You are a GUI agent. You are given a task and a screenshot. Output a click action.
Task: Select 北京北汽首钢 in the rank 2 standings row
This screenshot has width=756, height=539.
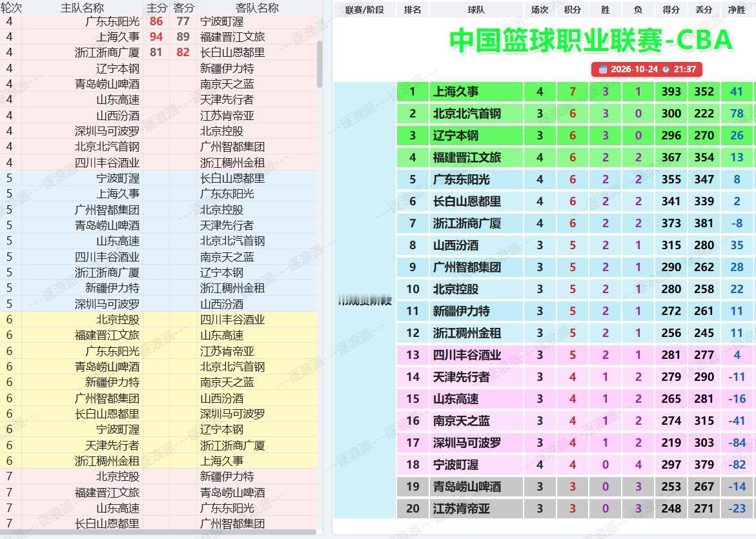pyautogui.click(x=467, y=114)
